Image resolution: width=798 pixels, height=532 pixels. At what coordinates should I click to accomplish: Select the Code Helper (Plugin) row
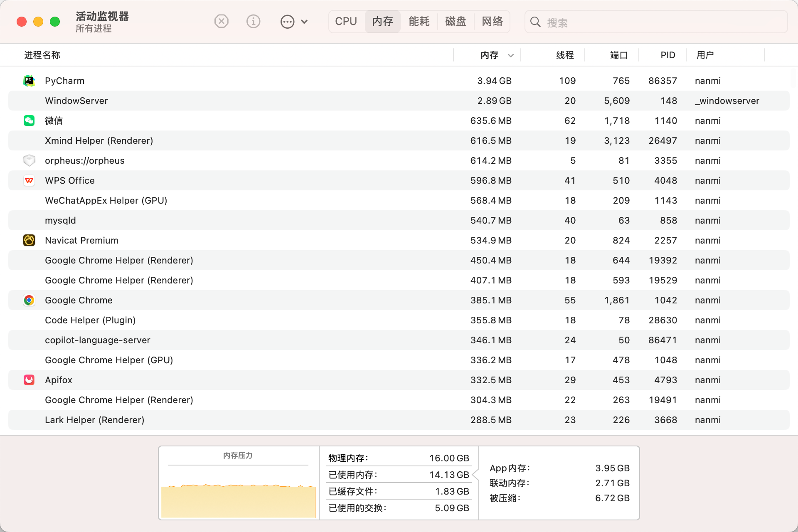399,320
